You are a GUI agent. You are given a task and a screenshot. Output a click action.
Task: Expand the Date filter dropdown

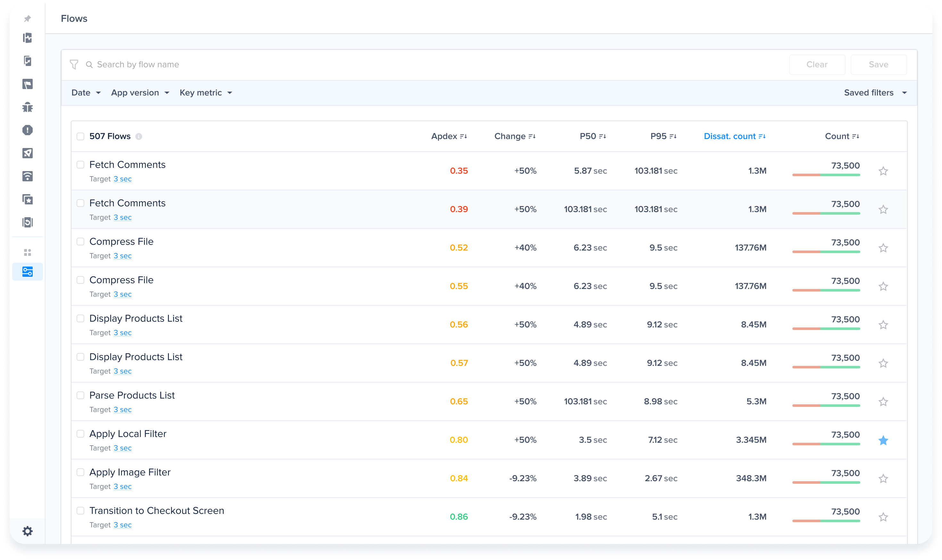point(86,93)
